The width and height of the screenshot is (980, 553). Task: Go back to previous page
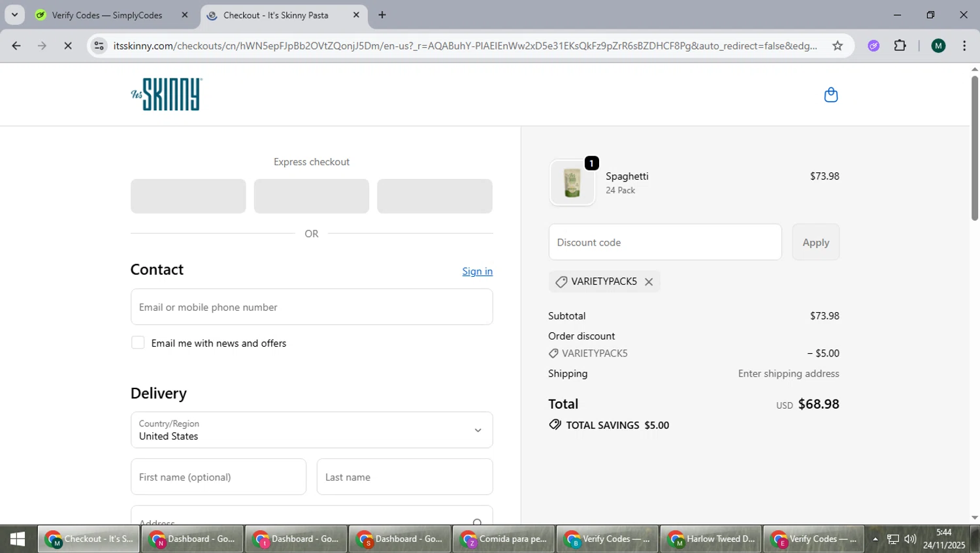pyautogui.click(x=16, y=46)
